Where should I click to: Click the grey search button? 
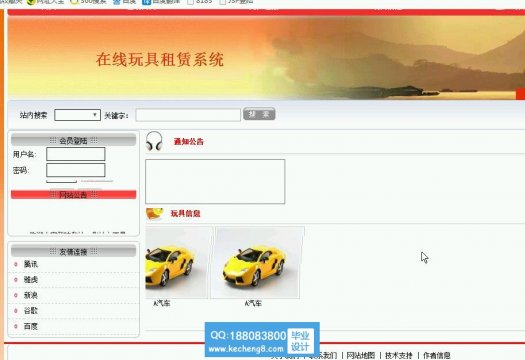tap(259, 114)
